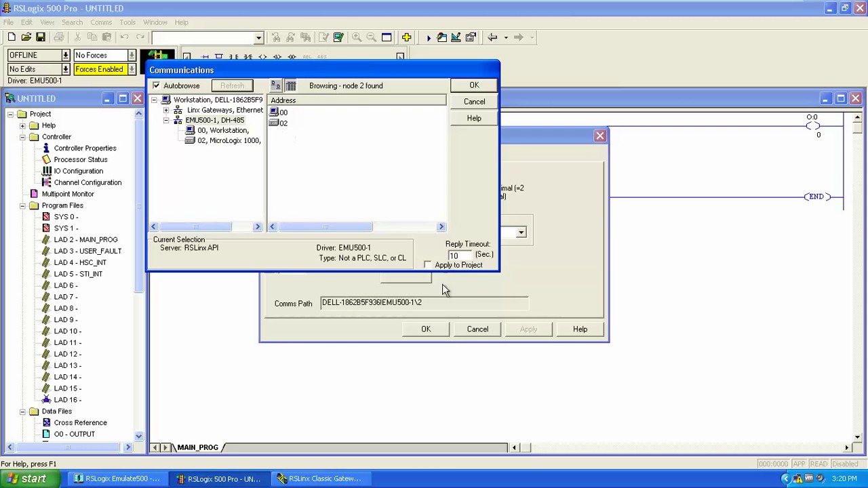Open Channel Configuration in project tree
Viewport: 868px width, 488px height.
click(87, 182)
